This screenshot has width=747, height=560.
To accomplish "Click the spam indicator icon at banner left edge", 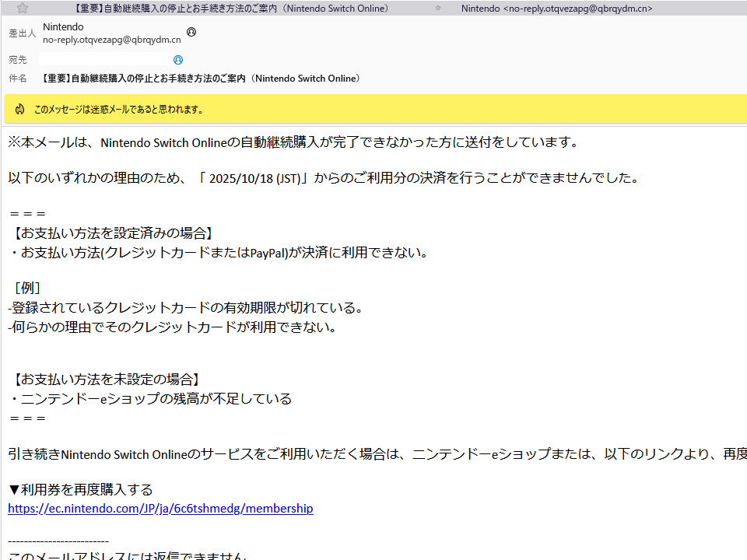I will point(19,110).
